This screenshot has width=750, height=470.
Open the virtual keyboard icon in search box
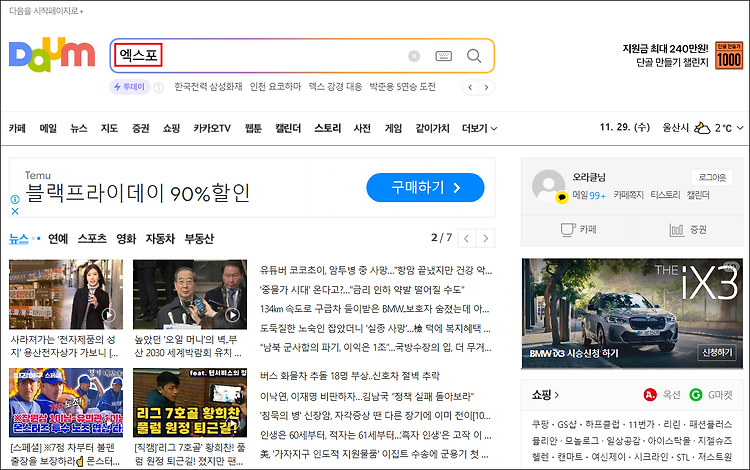click(x=443, y=56)
